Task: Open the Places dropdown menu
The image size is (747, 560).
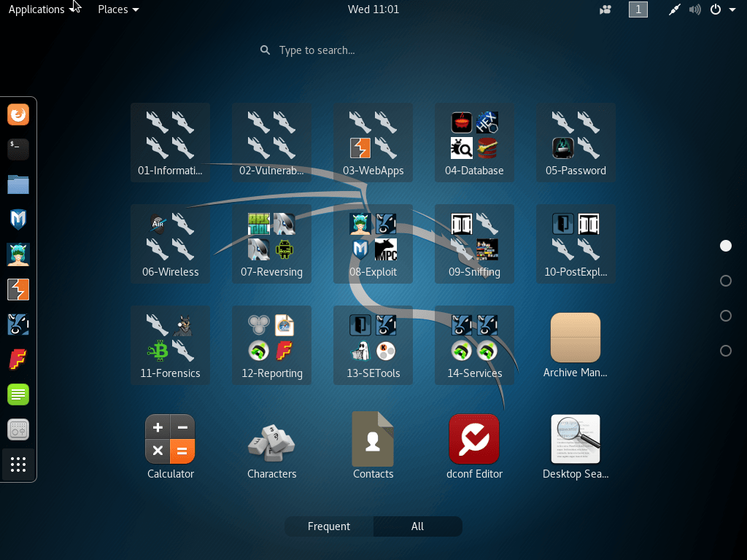Action: (x=118, y=9)
